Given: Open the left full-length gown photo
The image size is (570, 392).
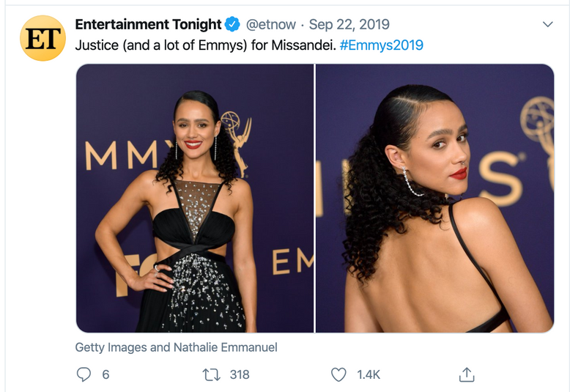Looking at the screenshot, I should [x=195, y=198].
